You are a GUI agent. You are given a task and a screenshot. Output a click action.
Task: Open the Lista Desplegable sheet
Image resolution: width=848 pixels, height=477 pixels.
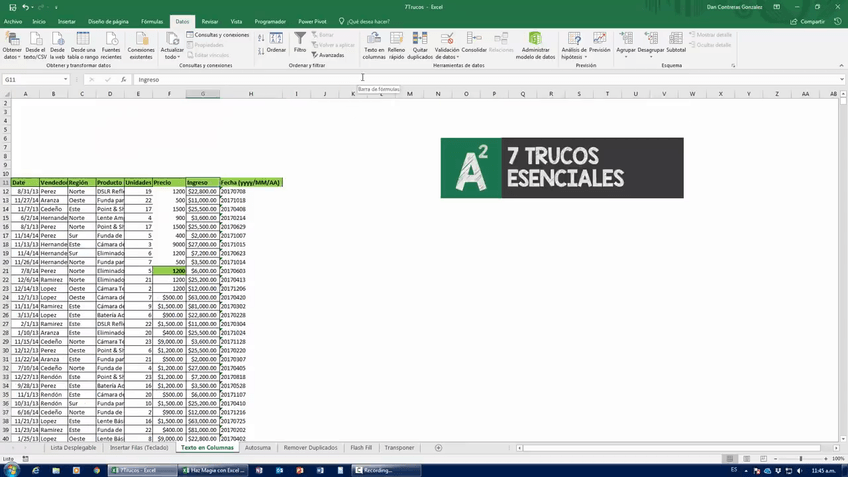coord(73,448)
